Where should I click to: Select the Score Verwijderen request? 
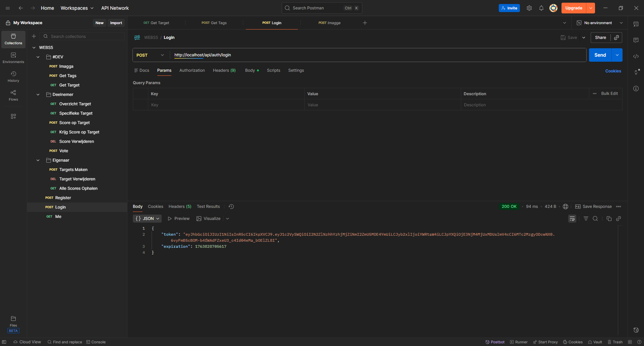click(x=76, y=141)
